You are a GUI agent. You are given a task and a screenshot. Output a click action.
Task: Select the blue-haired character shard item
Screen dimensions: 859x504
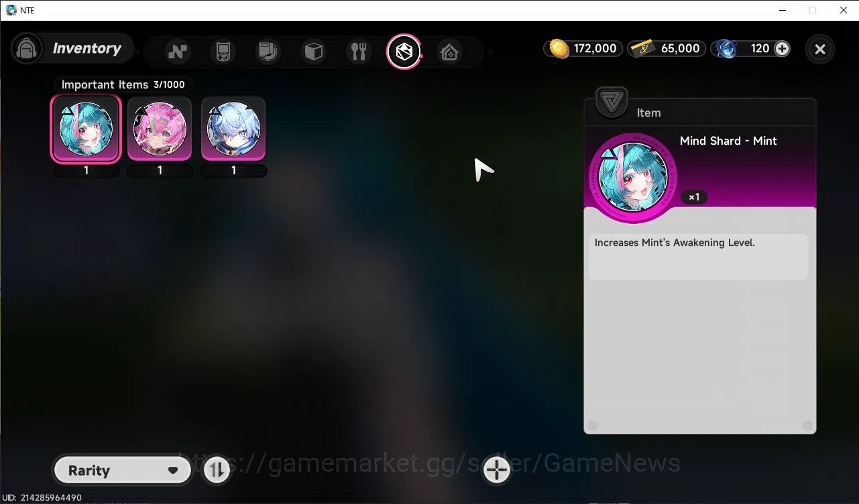[x=233, y=129]
